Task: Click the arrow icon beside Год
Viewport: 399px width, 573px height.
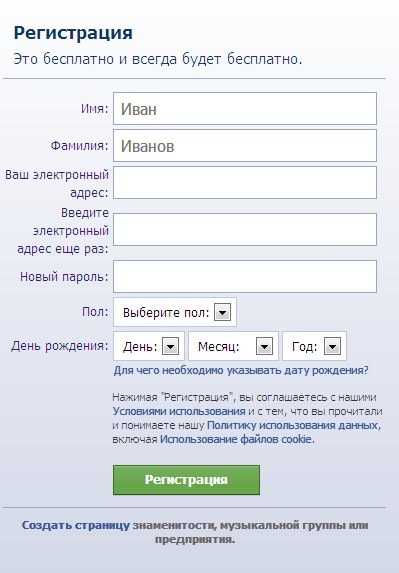Action: (332, 346)
